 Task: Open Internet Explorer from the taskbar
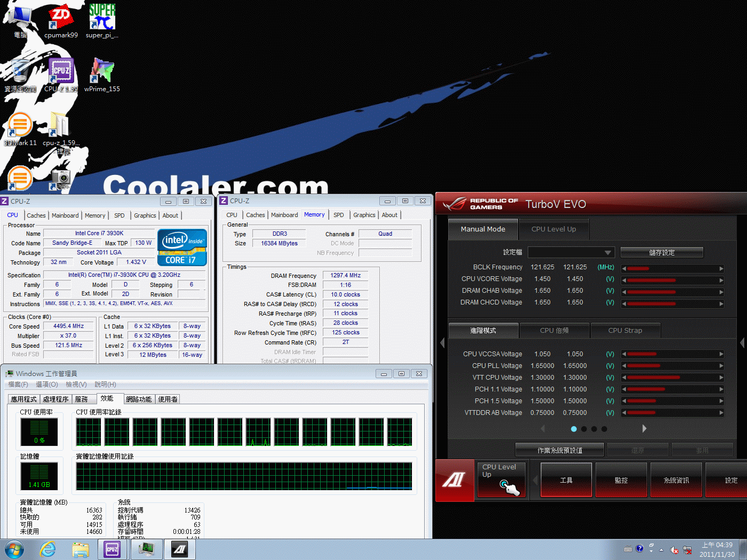pyautogui.click(x=47, y=549)
